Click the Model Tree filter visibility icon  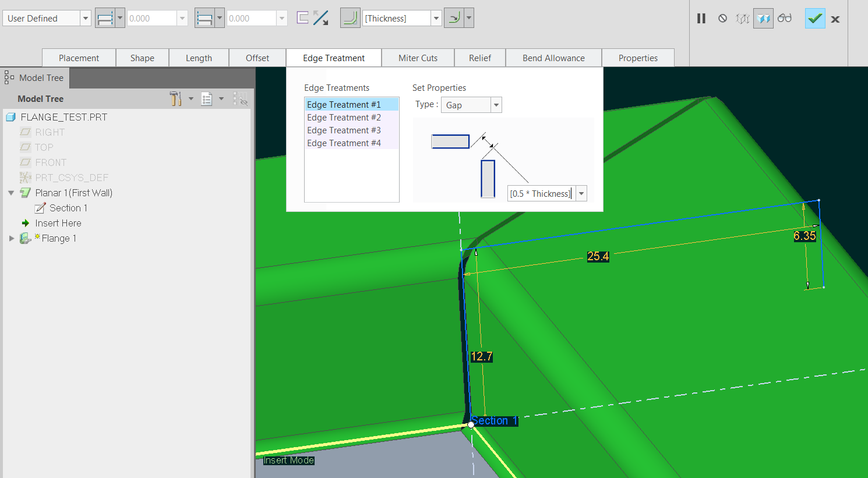(241, 99)
